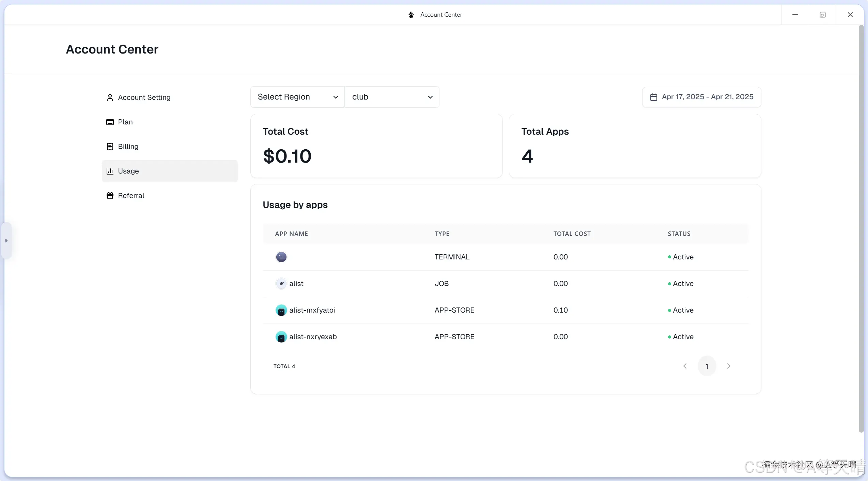Select page 1 in the pagination
Image resolution: width=868 pixels, height=481 pixels.
tap(707, 366)
